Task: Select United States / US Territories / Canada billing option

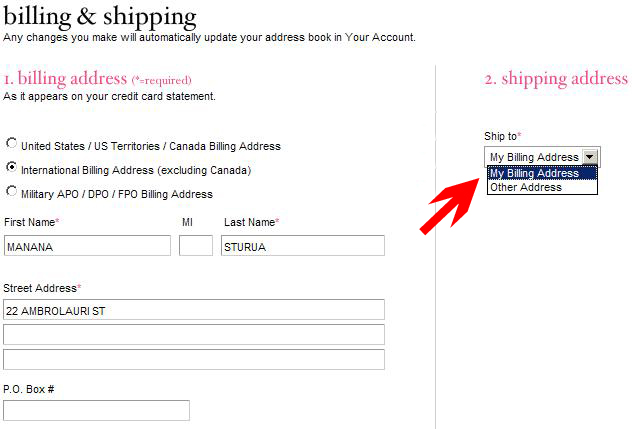Action: tap(11, 144)
